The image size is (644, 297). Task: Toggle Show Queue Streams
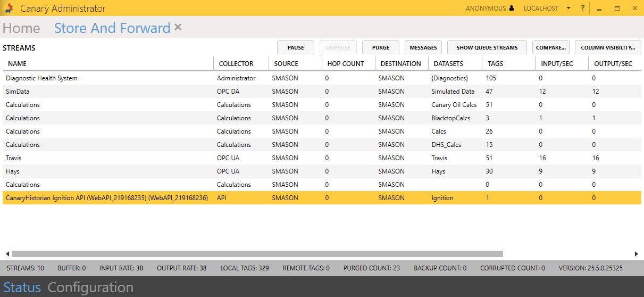pyautogui.click(x=487, y=47)
